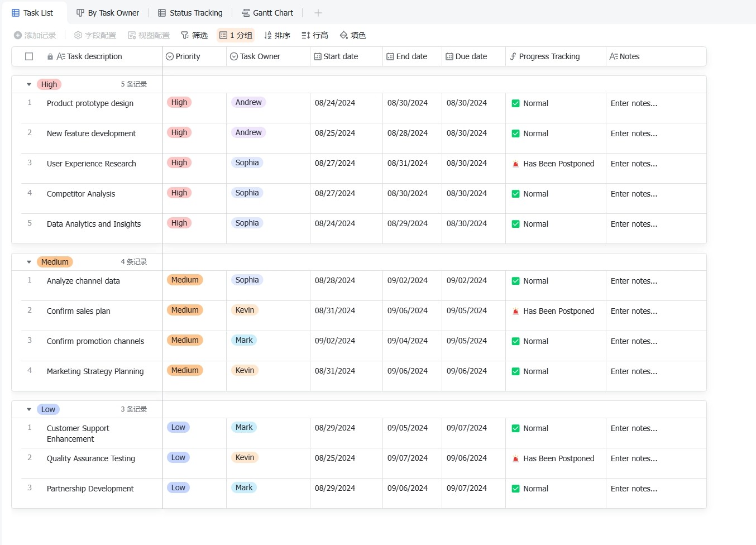Click the Priority column type icon

[170, 56]
